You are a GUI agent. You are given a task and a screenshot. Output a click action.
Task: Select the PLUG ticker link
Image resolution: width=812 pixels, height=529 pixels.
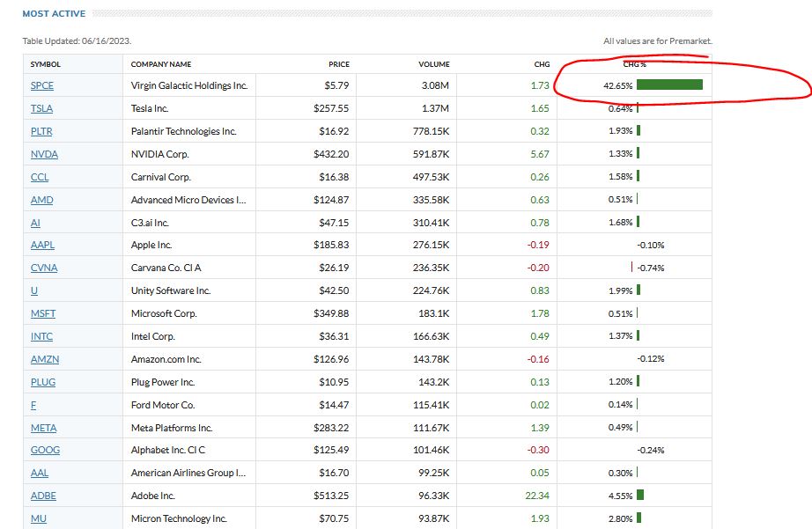pos(42,382)
